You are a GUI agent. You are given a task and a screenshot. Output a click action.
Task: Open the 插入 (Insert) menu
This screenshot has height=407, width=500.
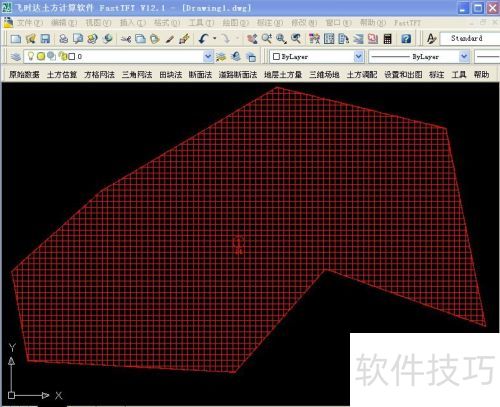pyautogui.click(x=133, y=23)
